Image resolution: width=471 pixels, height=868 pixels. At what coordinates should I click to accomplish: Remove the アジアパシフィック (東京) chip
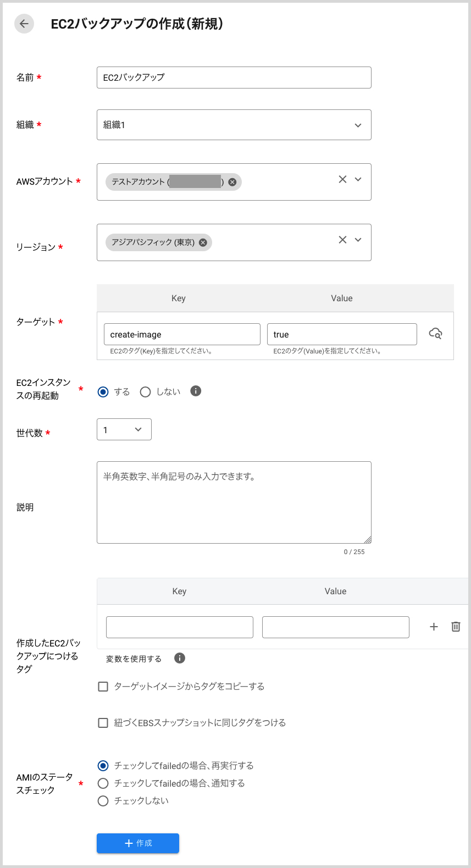point(203,242)
